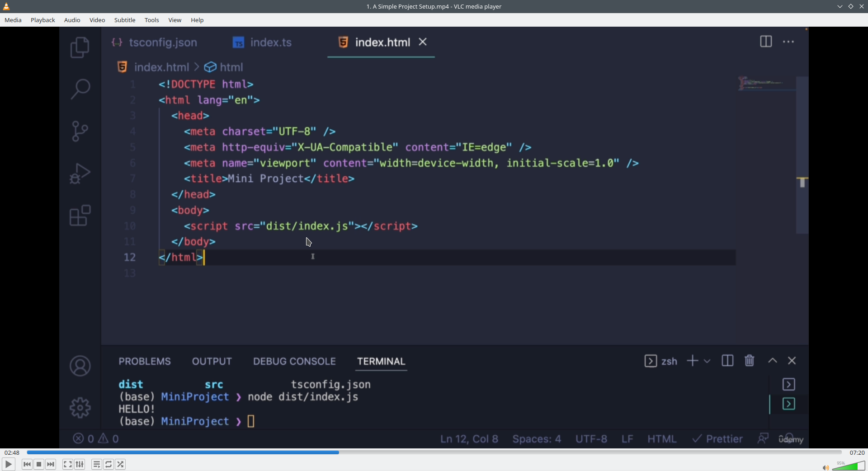Stop playback with the stop button
868x471 pixels.
39,464
